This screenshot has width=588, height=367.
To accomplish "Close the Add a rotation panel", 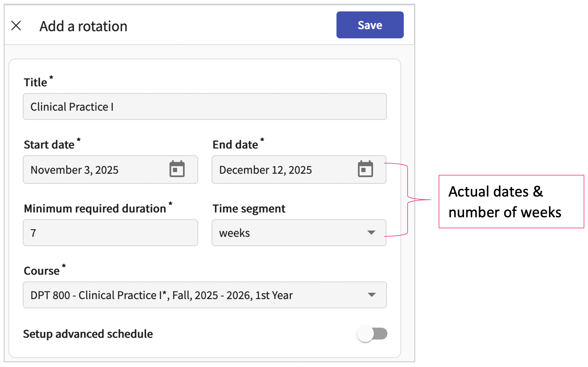I will (x=16, y=26).
